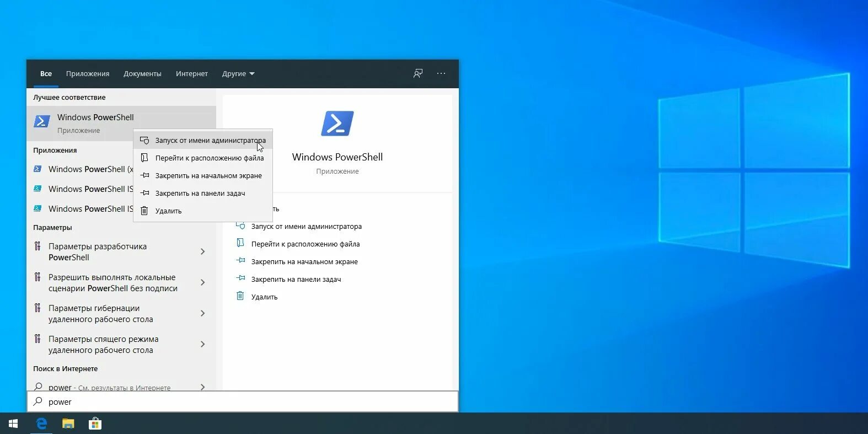Click the taskbar pin icon in the preview pane
The image size is (868, 434).
240,278
